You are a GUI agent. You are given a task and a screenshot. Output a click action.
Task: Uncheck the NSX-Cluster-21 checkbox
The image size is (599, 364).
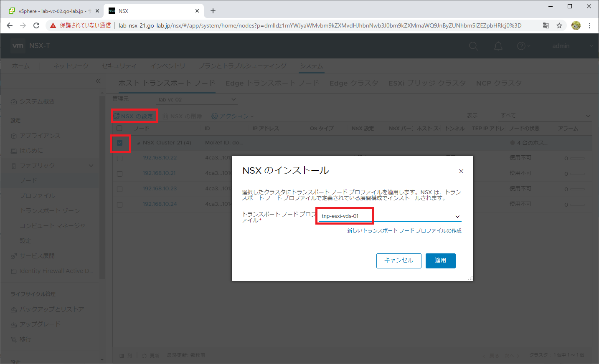(x=120, y=143)
